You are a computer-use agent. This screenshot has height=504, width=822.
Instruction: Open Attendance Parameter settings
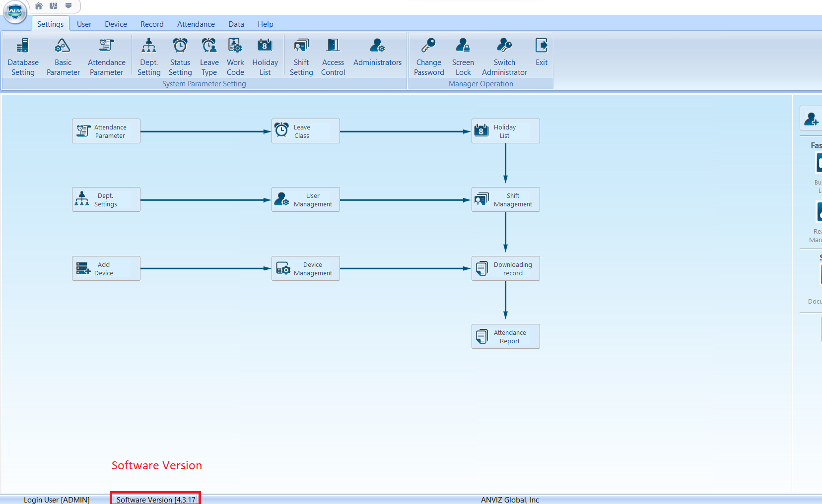tap(106, 56)
